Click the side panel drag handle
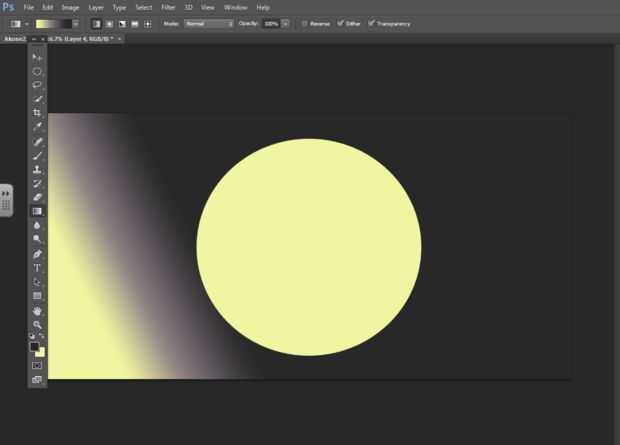Viewport: 620px width, 445px height. point(6,200)
